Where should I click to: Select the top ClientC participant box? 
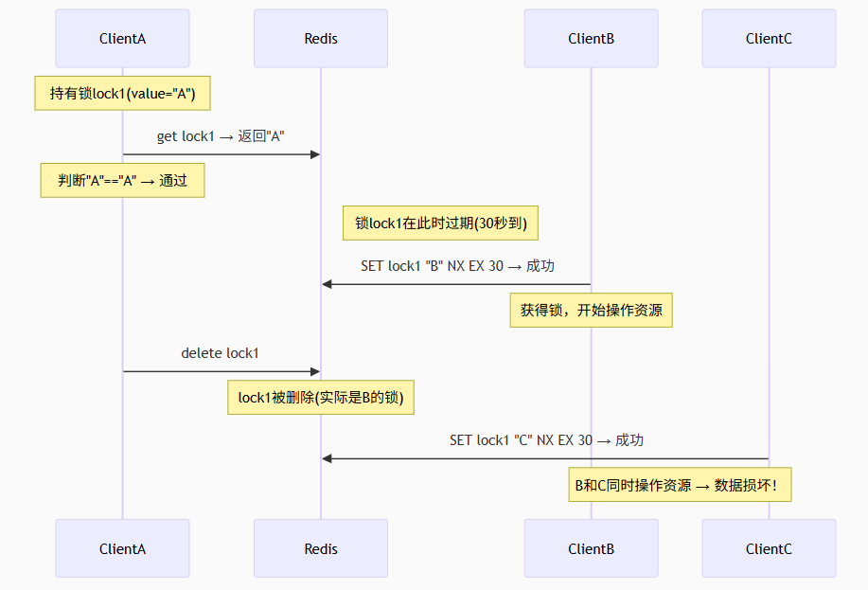[769, 39]
